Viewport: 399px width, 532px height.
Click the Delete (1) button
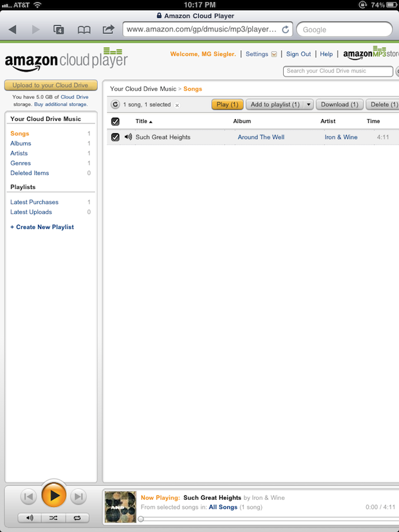[x=384, y=104]
